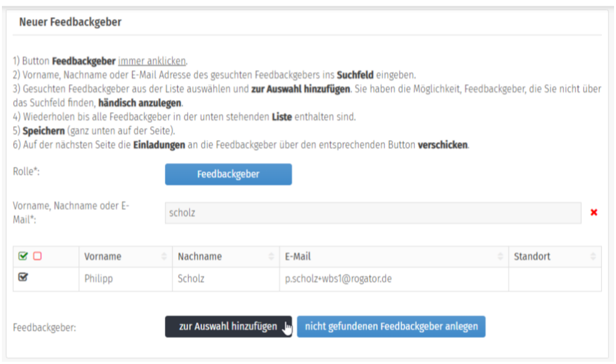
Task: Click the sort arrows in Nachname column
Action: [x=272, y=256]
